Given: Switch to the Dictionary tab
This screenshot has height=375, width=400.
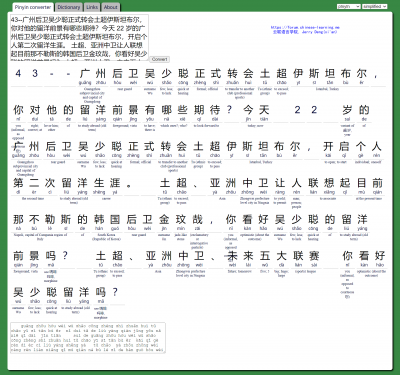Looking at the screenshot, I should click(69, 7).
